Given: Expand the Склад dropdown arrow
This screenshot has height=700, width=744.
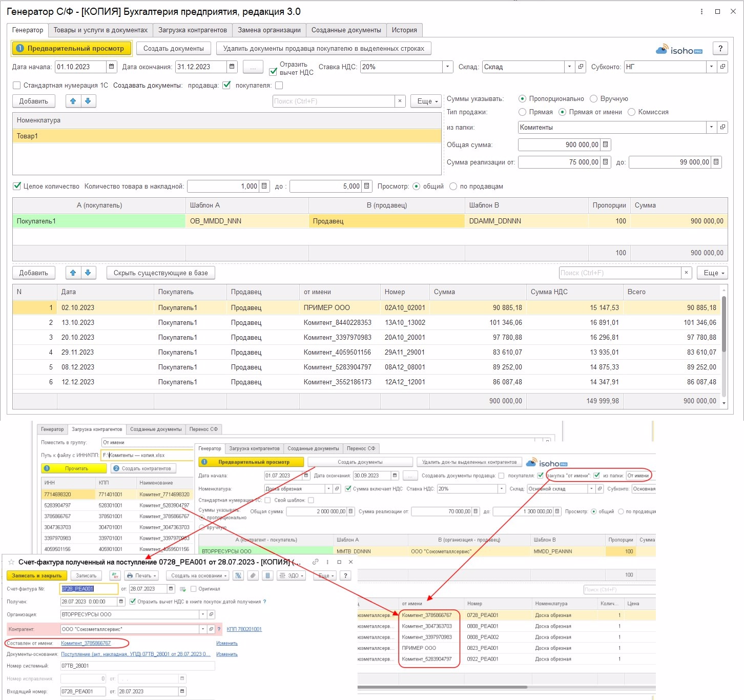Looking at the screenshot, I should [x=569, y=67].
